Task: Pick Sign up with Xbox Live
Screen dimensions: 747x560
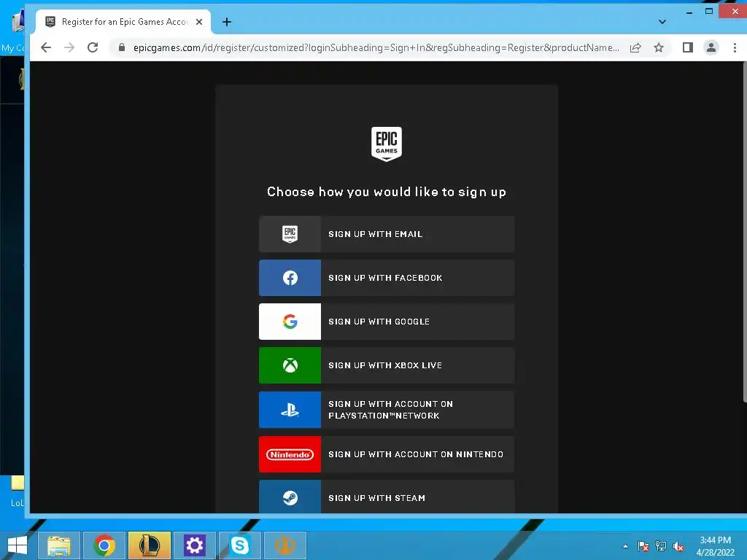Action: coord(387,365)
